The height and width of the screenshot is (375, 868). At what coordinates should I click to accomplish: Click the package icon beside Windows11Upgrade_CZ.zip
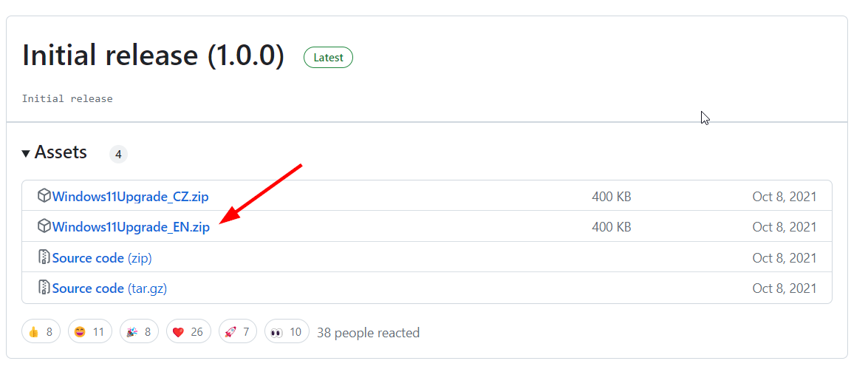click(x=44, y=195)
